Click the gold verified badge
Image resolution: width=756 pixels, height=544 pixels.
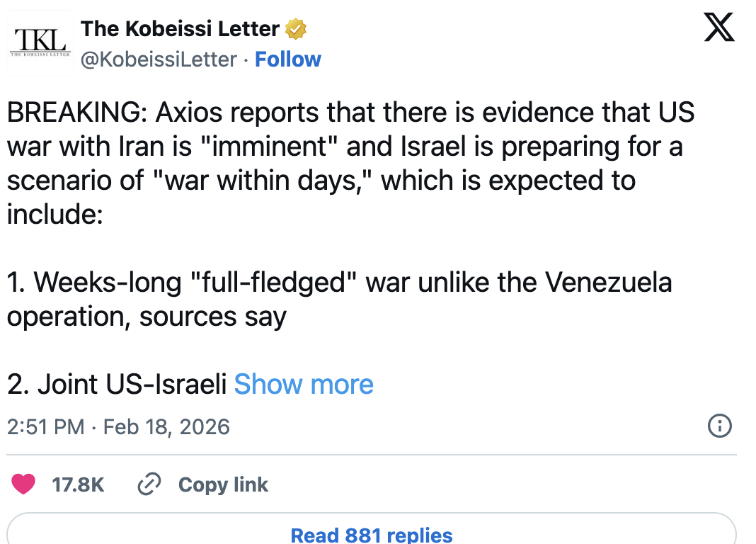[x=296, y=30]
